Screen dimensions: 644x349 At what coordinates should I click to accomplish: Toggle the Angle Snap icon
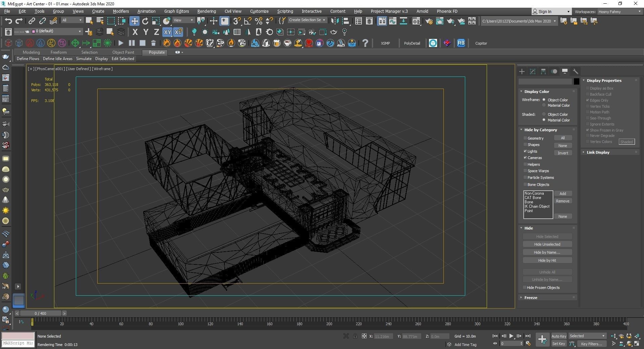[x=248, y=21]
